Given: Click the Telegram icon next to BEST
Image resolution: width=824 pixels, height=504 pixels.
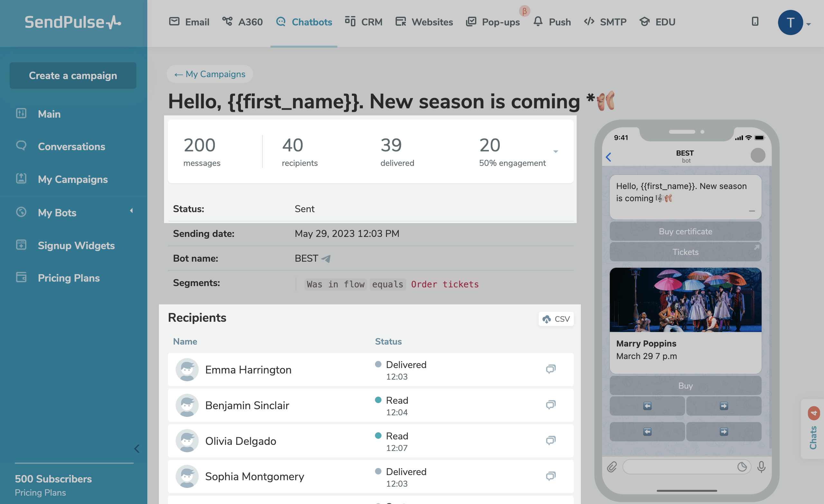Looking at the screenshot, I should [x=326, y=258].
